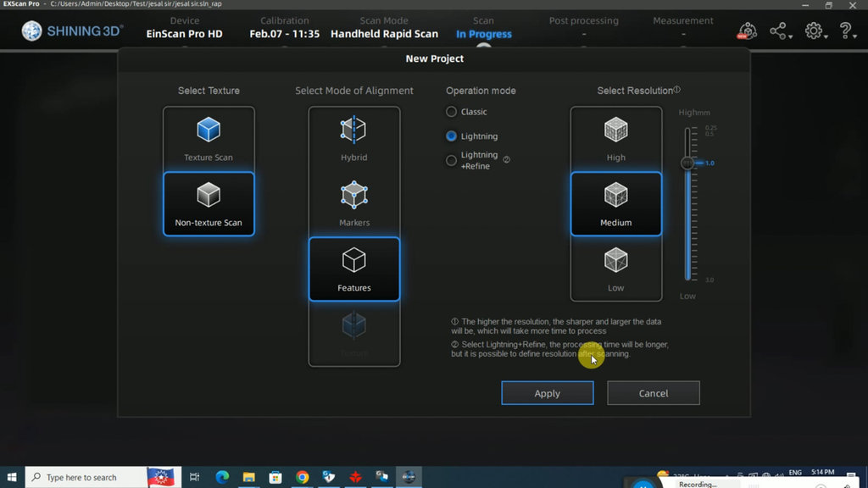Screen dimensions: 868x488
Task: Open the help question mark dropdown
Action: coord(846,31)
